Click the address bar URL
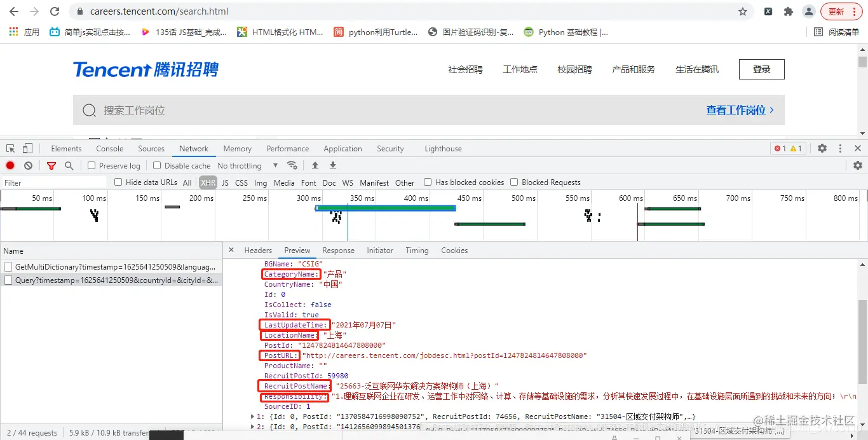The width and height of the screenshot is (868, 440). pyautogui.click(x=159, y=11)
